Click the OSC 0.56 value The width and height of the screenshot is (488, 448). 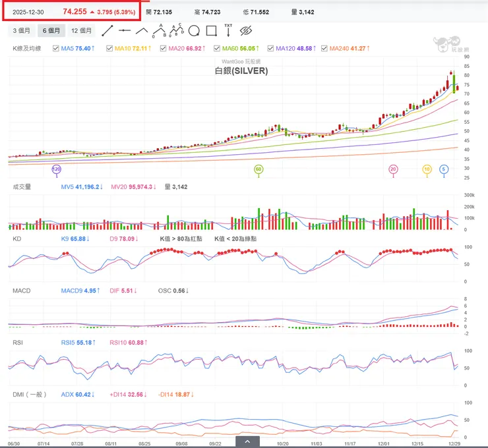(x=173, y=291)
